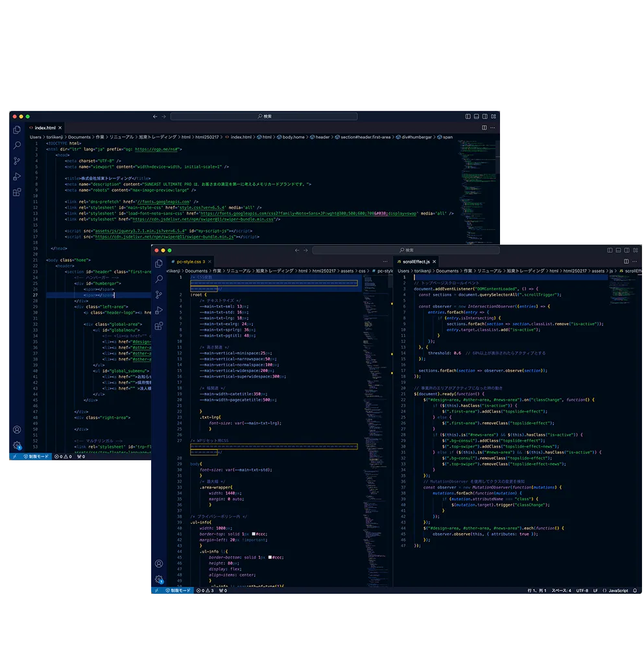
Task: Open more actions menu for scrollEffect.js editor group
Action: pyautogui.click(x=635, y=261)
